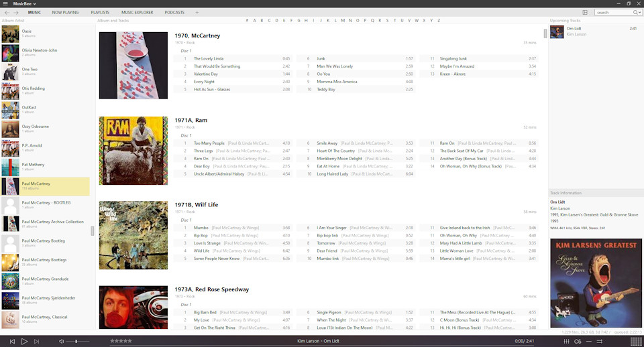This screenshot has height=347, width=644.
Task: Open the Podcasts tab
Action: [x=174, y=13]
